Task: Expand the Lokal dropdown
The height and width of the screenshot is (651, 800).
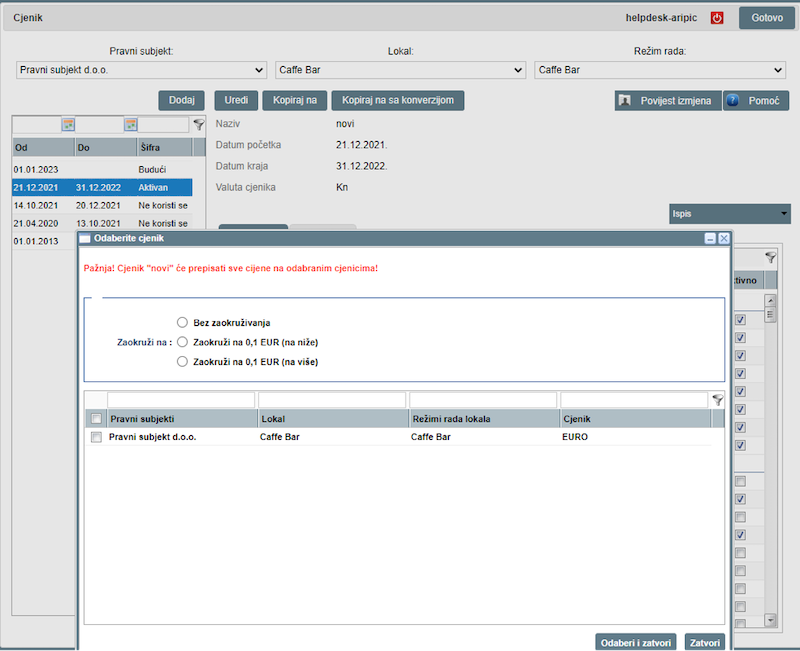Action: 400,70
